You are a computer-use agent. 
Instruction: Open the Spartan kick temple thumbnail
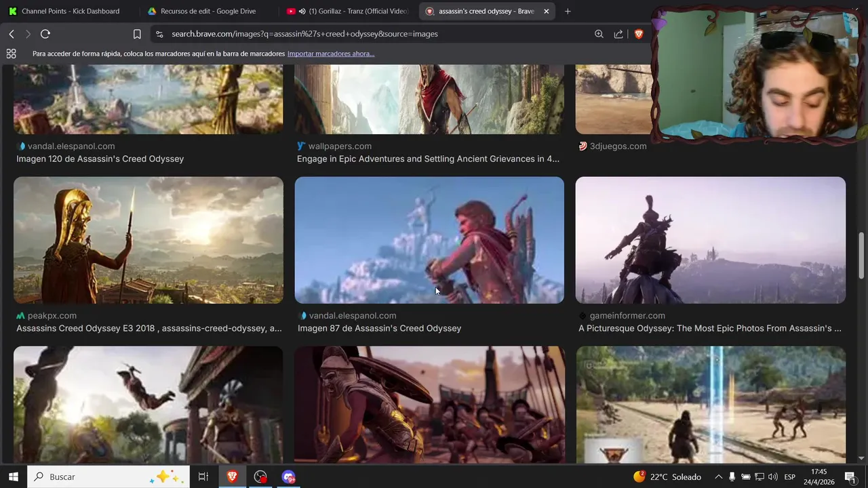pyautogui.click(x=149, y=405)
